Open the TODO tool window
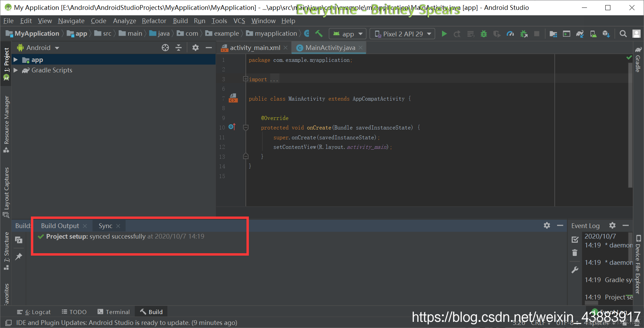644x328 pixels. [x=74, y=312]
